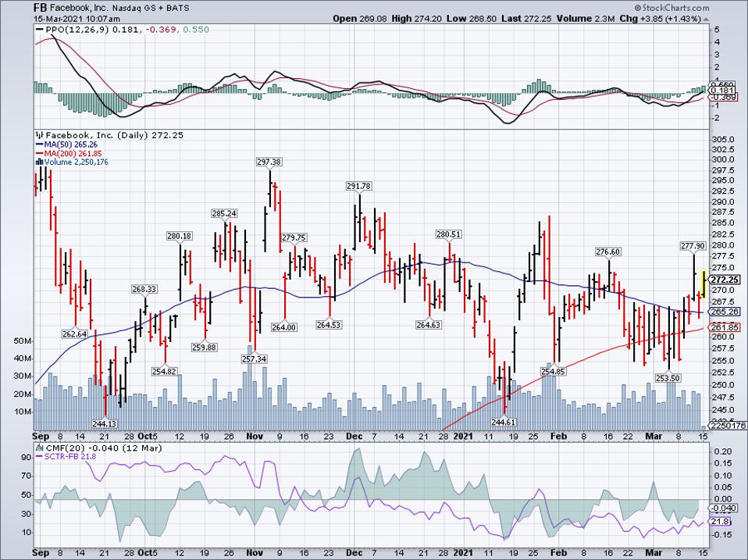This screenshot has width=748, height=560.
Task: Click the 264.00 low price label
Action: [x=284, y=327]
